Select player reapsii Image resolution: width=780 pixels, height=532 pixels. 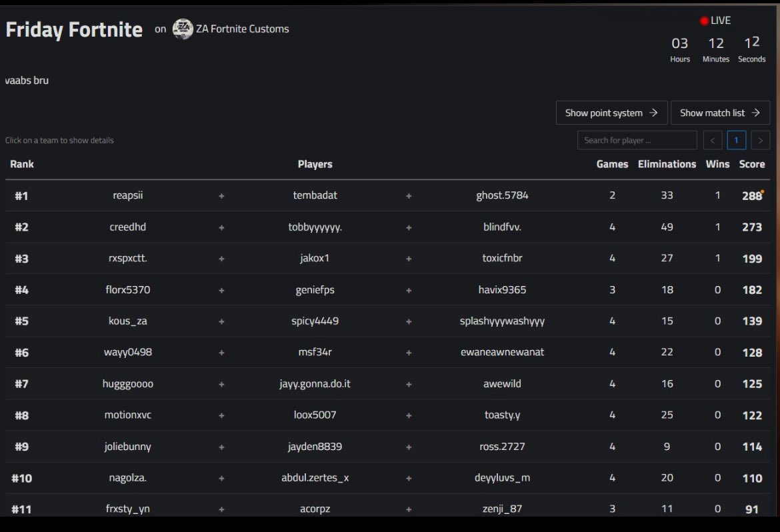click(x=128, y=195)
